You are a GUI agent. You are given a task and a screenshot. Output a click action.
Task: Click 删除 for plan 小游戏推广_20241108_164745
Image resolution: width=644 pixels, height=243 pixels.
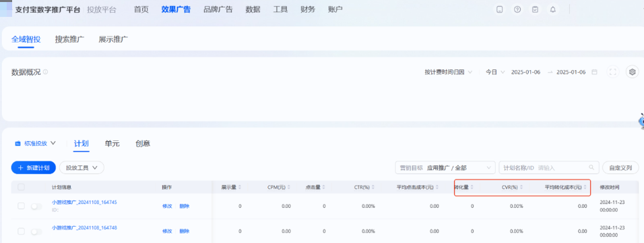pos(185,206)
